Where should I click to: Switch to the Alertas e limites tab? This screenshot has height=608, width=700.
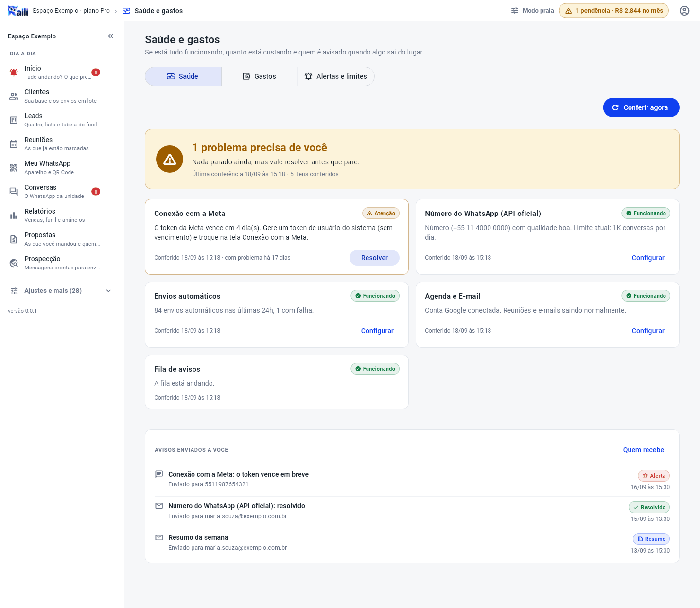[x=336, y=76]
